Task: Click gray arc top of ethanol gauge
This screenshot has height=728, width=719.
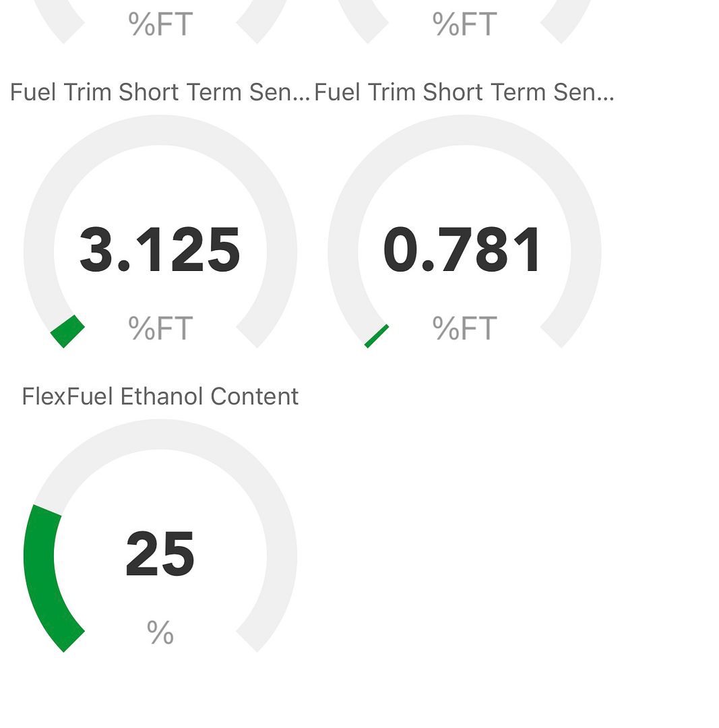Action: point(160,434)
